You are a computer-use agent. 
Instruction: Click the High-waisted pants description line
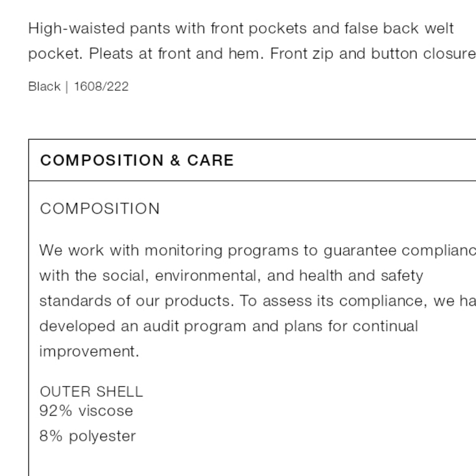241,29
